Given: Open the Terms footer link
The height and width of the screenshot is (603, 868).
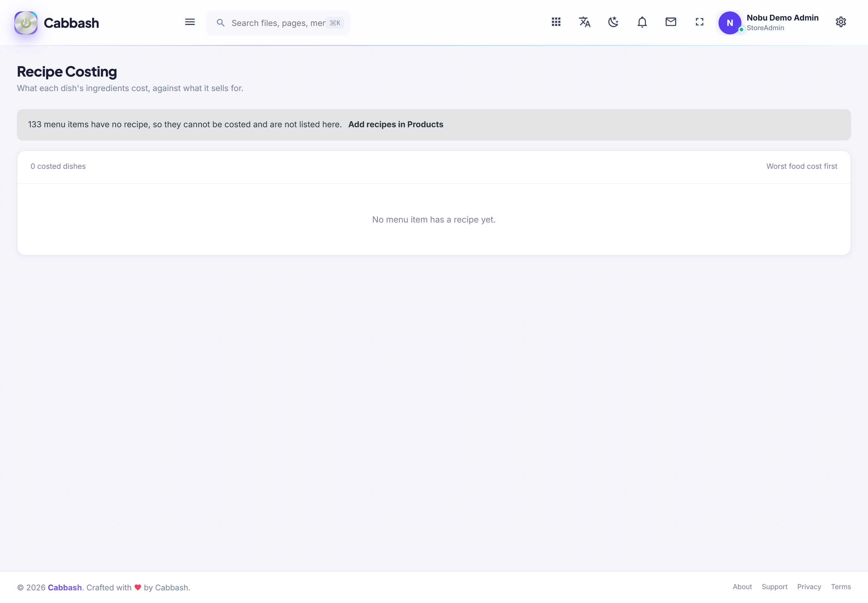Looking at the screenshot, I should [x=841, y=587].
